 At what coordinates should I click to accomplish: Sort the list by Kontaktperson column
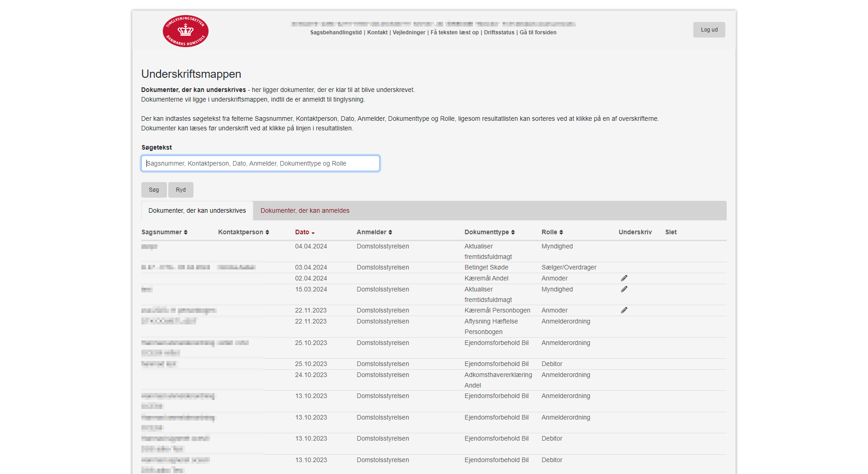tap(243, 232)
